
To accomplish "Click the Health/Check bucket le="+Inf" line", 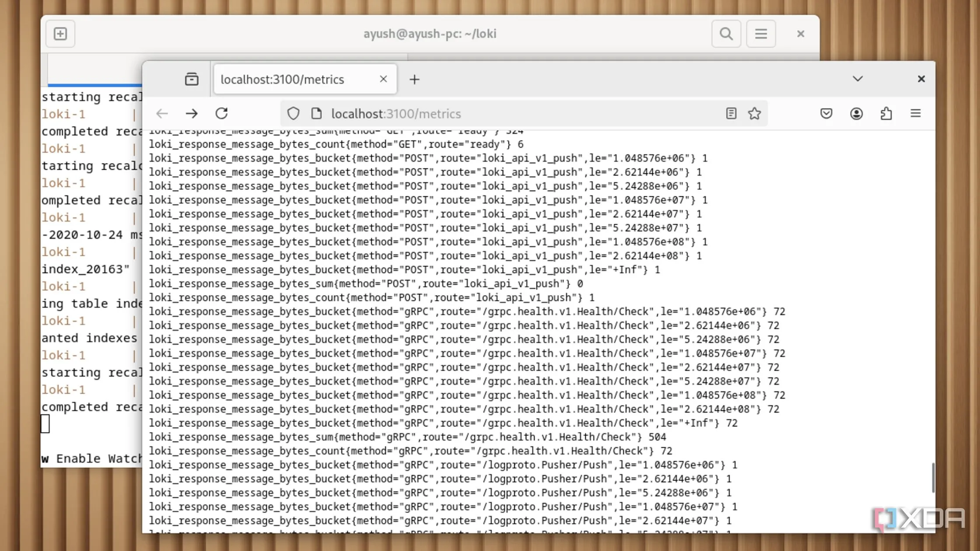I will (x=443, y=423).
